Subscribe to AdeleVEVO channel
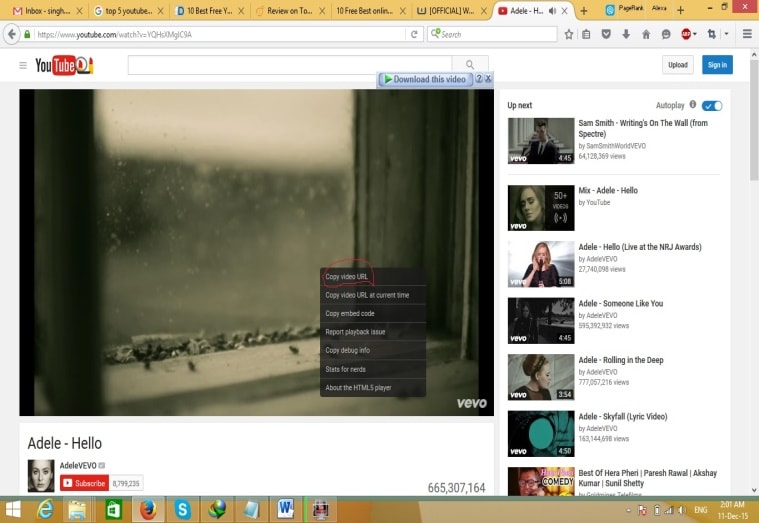759x523 pixels. tap(84, 483)
